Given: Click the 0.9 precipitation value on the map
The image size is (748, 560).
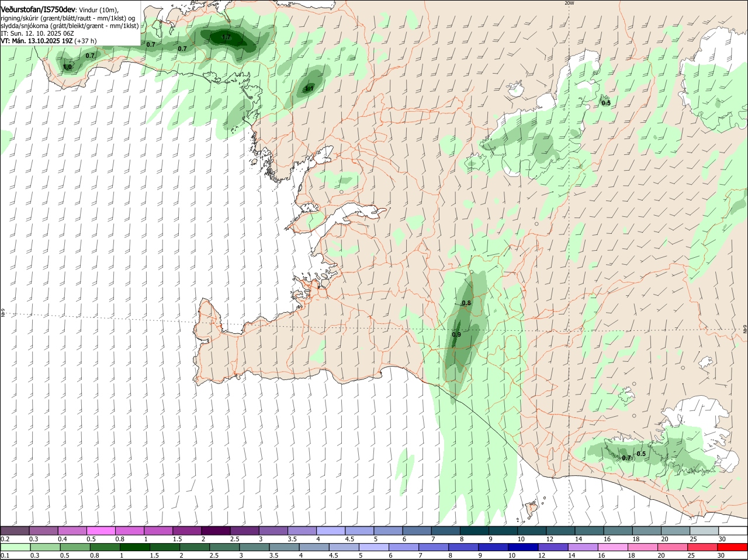Looking at the screenshot, I should point(456,334).
